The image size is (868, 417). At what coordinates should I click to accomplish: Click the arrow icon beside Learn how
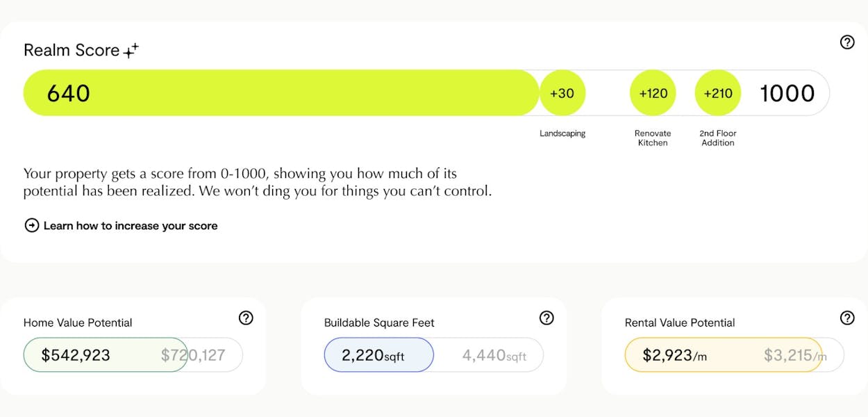(31, 225)
